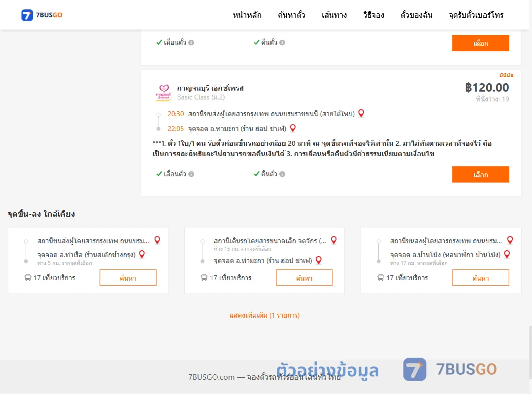
Task: Click ค้นหา button in บ้านโป่ง nearby card
Action: click(x=480, y=278)
